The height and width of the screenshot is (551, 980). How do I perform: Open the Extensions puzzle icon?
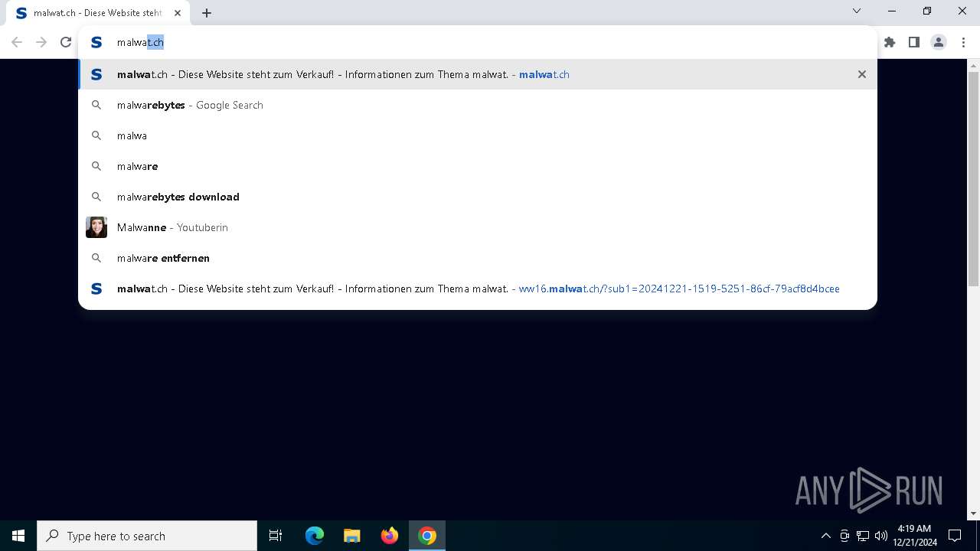[890, 42]
